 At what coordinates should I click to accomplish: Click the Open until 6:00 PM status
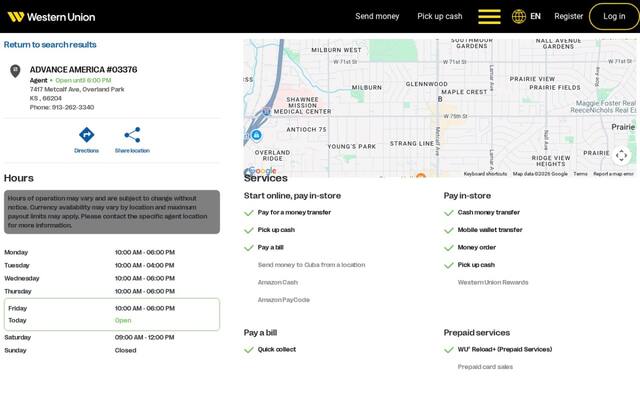pos(83,80)
